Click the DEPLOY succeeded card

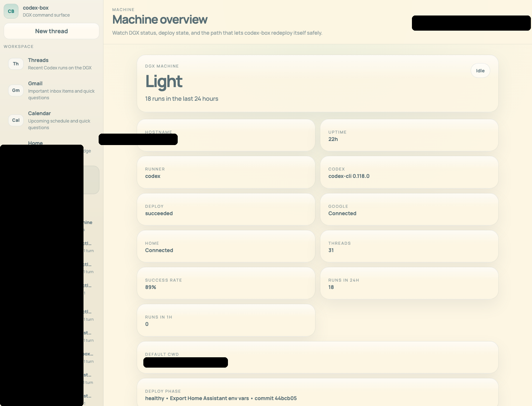coord(226,209)
